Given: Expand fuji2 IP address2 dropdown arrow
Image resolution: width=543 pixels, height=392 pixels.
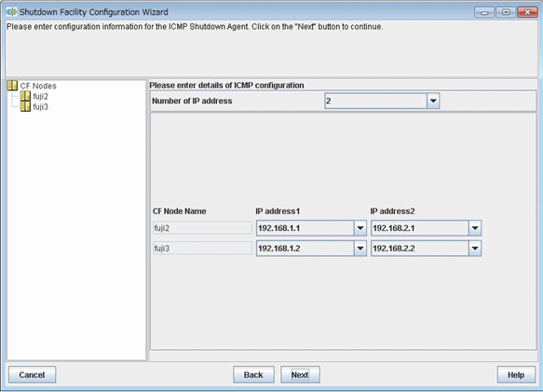Looking at the screenshot, I should (x=475, y=228).
